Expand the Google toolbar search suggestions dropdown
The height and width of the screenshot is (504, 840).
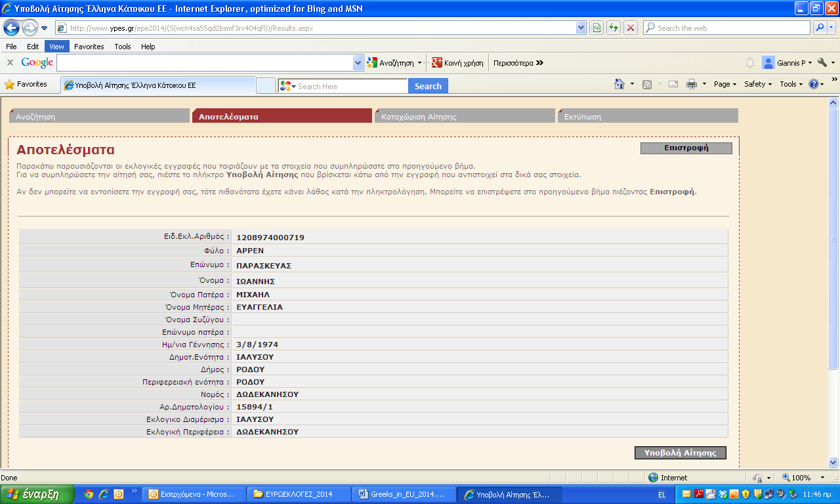pos(358,63)
